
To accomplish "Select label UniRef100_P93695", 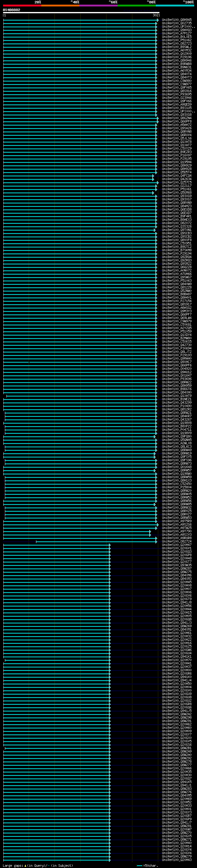I will pyautogui.click(x=177, y=94).
